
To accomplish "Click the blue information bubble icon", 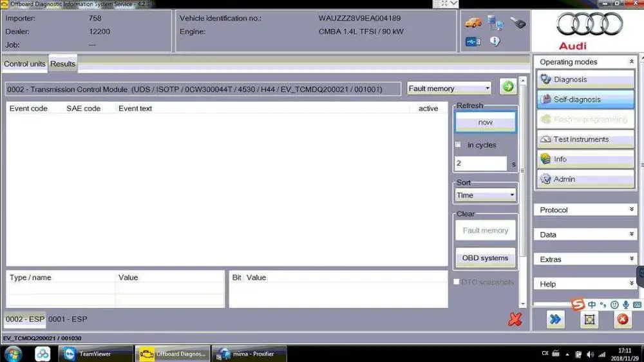I will (495, 41).
